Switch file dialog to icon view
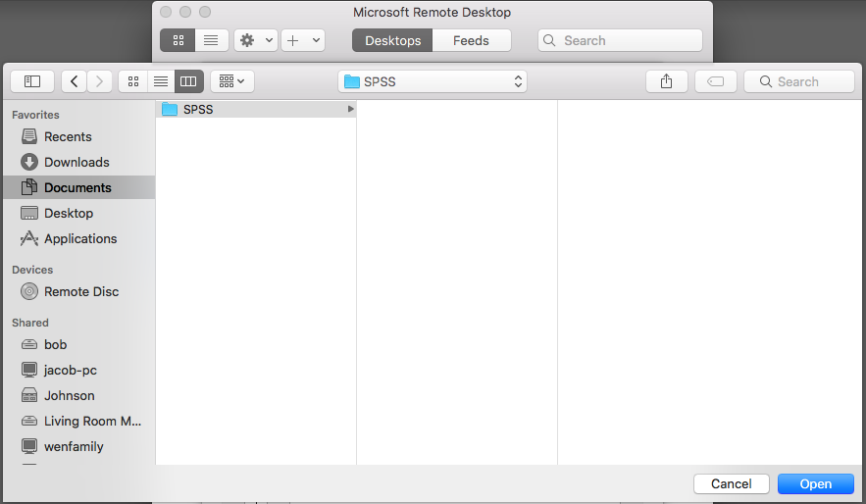This screenshot has width=866, height=504. [x=133, y=81]
